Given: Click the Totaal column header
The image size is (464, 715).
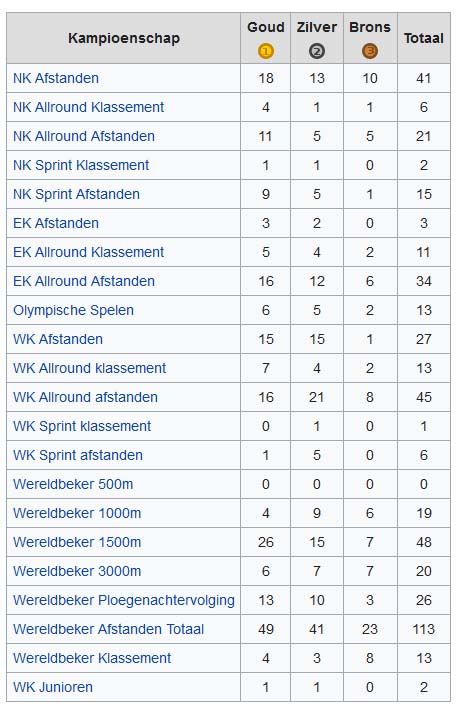Looking at the screenshot, I should [423, 38].
